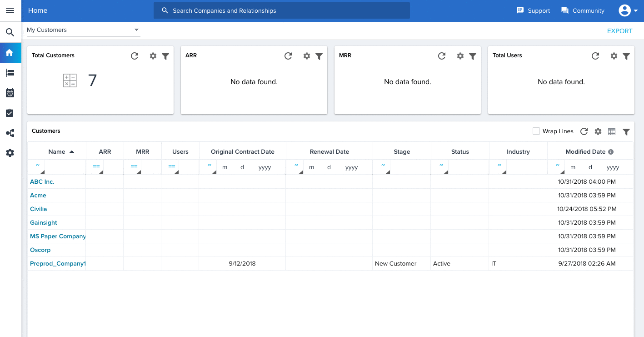Expand the My Customers dropdown

coord(84,30)
